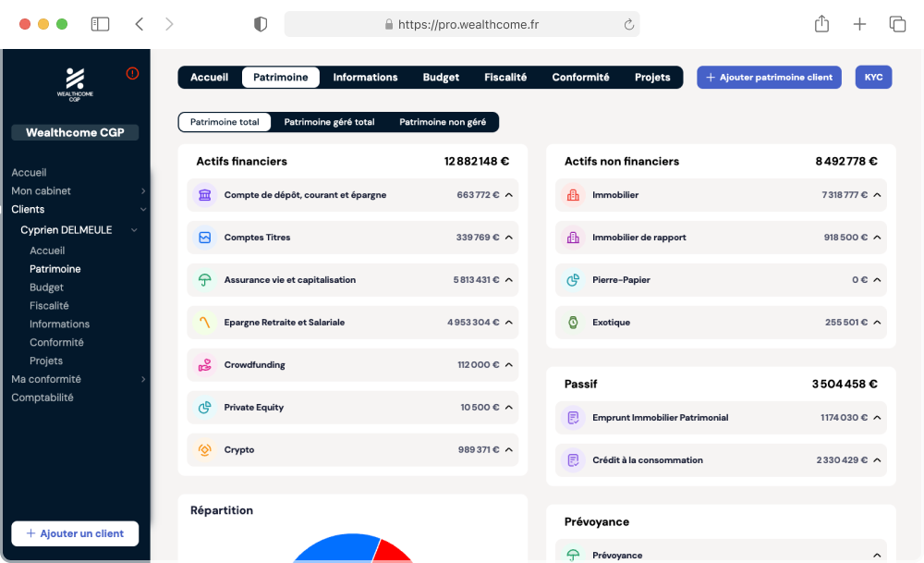Screen dimensions: 924x563
Task: Click the Crowdfunding hand icon
Action: (204, 365)
